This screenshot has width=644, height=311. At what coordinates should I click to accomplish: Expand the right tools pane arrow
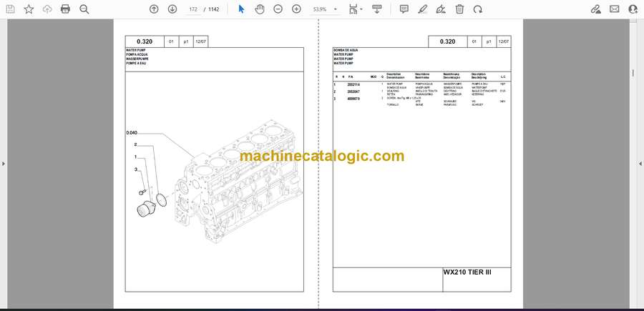[640, 164]
